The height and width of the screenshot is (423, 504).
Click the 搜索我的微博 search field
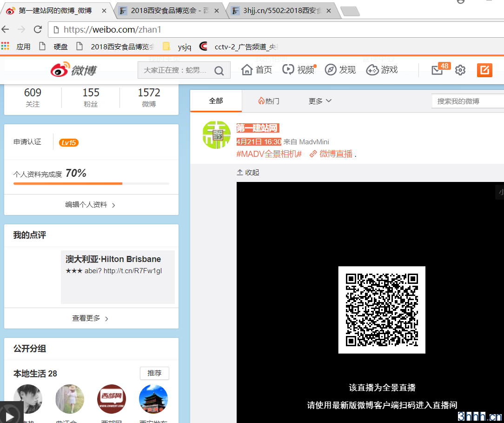[x=467, y=101]
